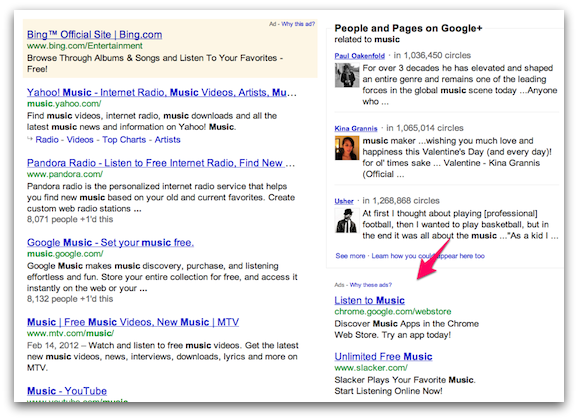
Task: Click the chrome.google.com/webstore URL text
Action: (x=393, y=312)
